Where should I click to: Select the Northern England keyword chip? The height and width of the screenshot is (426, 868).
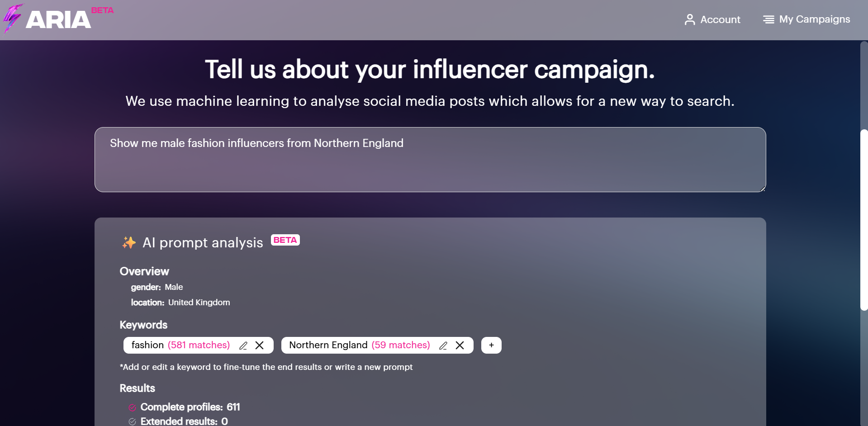click(x=328, y=345)
